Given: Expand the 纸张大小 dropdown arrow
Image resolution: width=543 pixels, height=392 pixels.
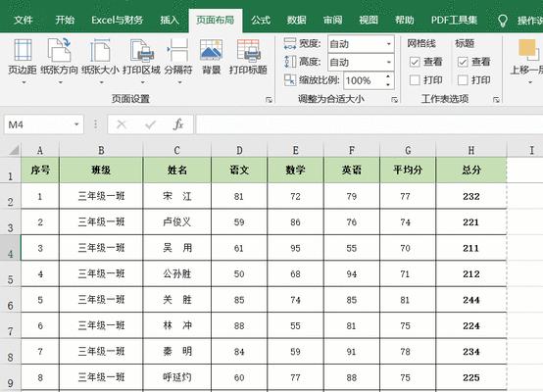Looking at the screenshot, I should point(102,82).
